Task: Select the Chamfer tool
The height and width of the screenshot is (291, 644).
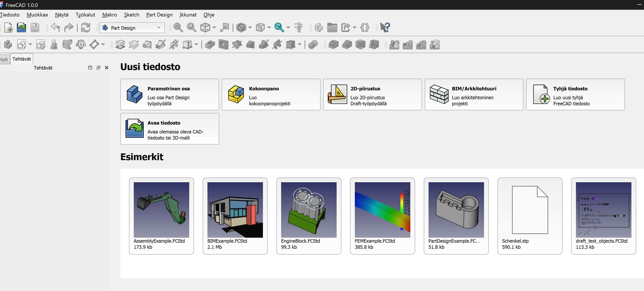Action: 347,45
